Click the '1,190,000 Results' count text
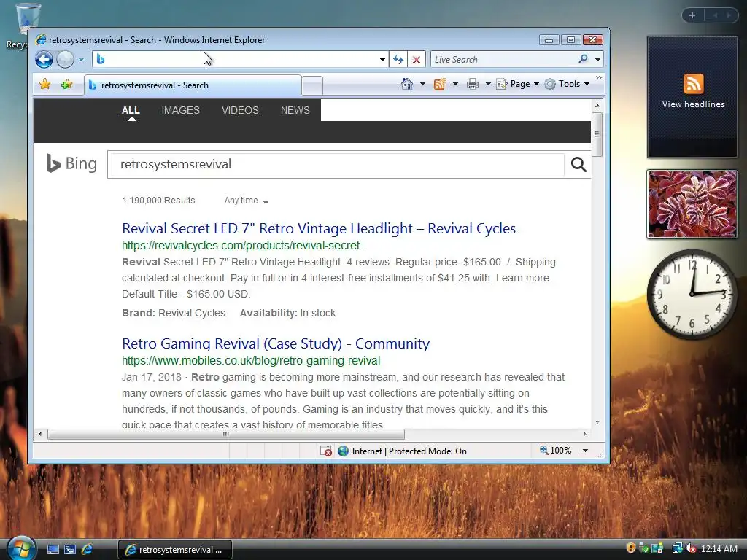 click(158, 201)
